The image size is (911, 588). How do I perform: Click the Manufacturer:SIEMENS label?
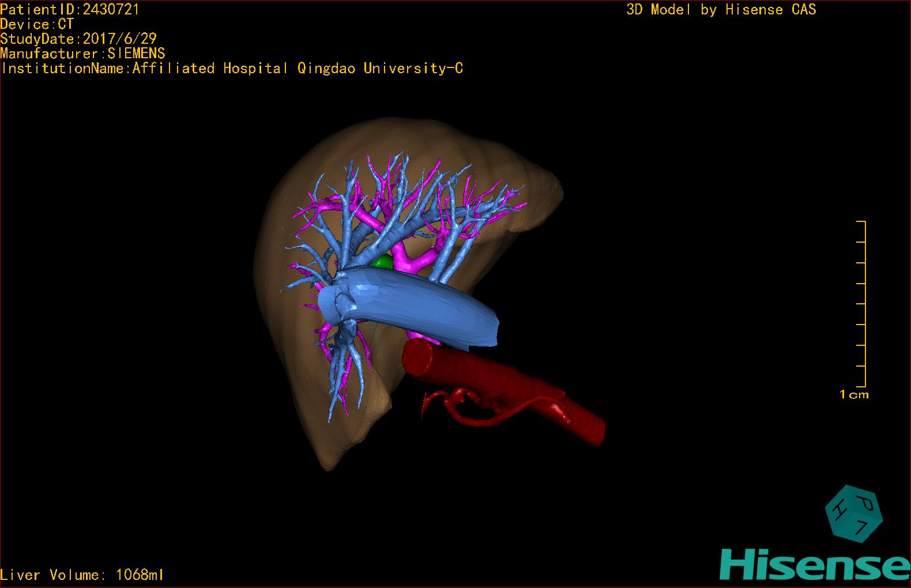click(x=83, y=54)
